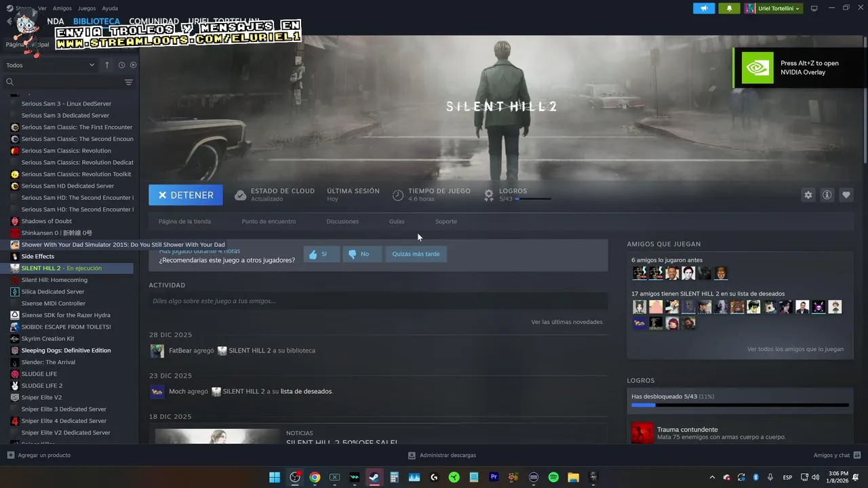Open the Ver menu
The height and width of the screenshot is (488, 868).
click(x=42, y=8)
